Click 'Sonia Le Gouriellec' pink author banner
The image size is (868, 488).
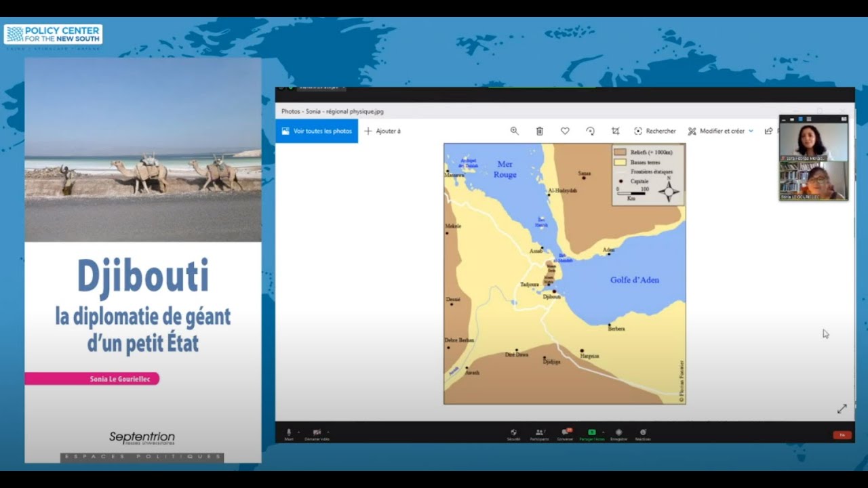[x=92, y=379]
